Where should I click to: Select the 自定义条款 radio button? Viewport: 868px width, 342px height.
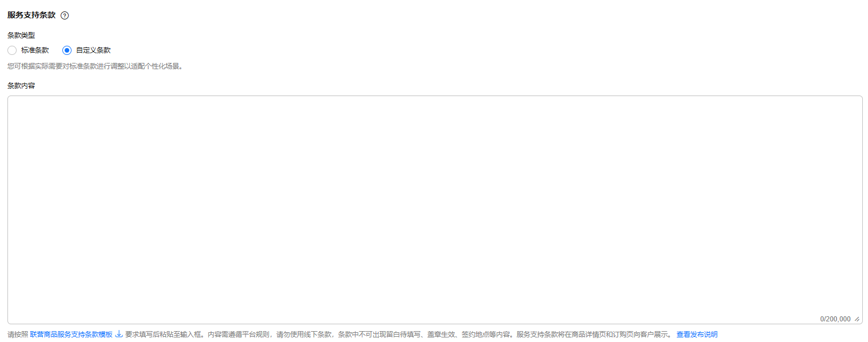67,50
